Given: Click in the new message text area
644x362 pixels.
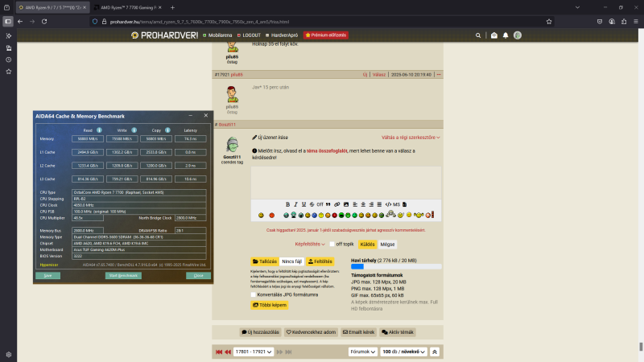Looking at the screenshot, I should click(x=346, y=183).
